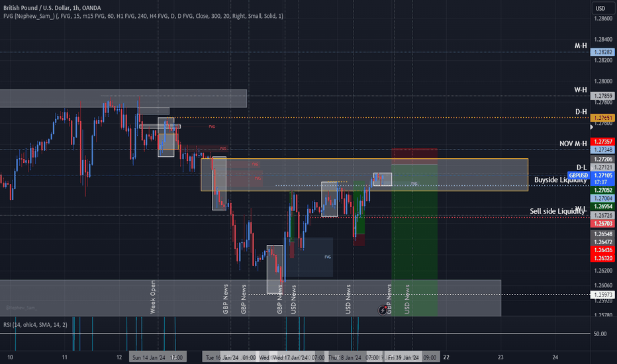Click the lightning bolt economic event icon

pos(382,310)
